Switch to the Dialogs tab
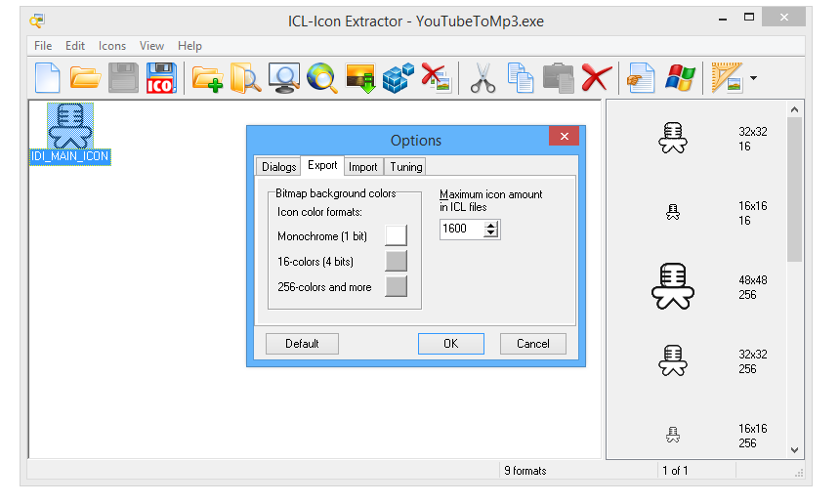The image size is (840, 504). (278, 167)
